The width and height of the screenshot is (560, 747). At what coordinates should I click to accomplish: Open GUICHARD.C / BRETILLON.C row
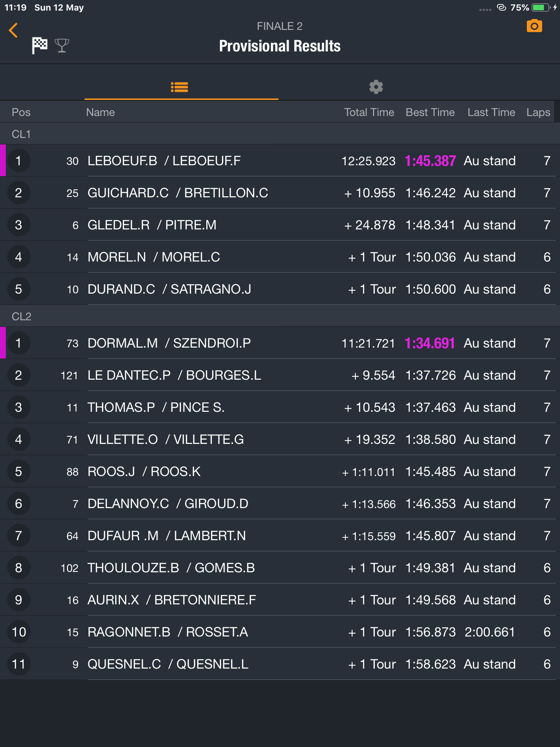click(x=280, y=193)
